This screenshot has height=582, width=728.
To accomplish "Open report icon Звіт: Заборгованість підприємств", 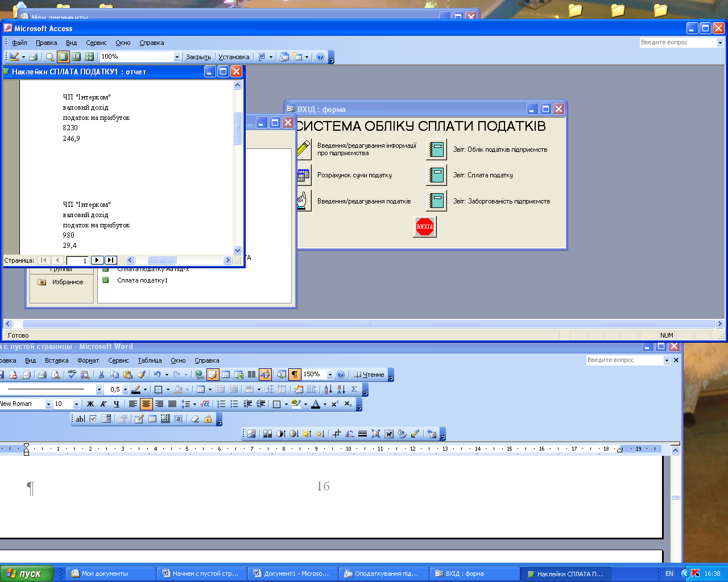I will click(x=437, y=201).
